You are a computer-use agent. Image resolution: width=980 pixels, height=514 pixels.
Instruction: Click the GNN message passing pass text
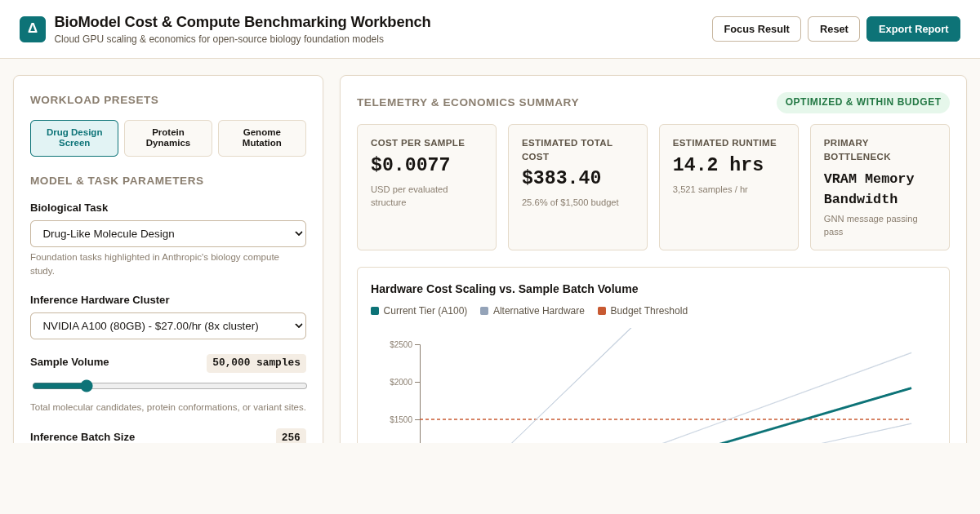pos(871,225)
